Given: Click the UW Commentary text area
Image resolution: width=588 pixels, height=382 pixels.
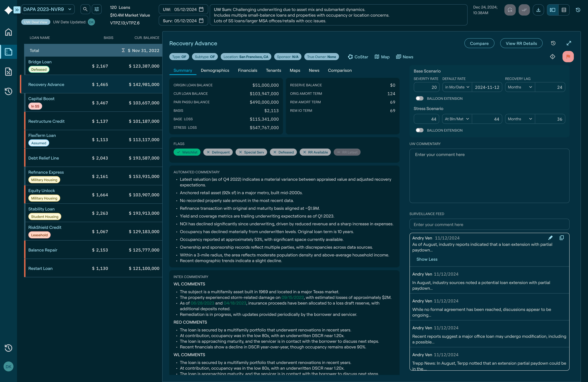Looking at the screenshot, I should coord(489,176).
